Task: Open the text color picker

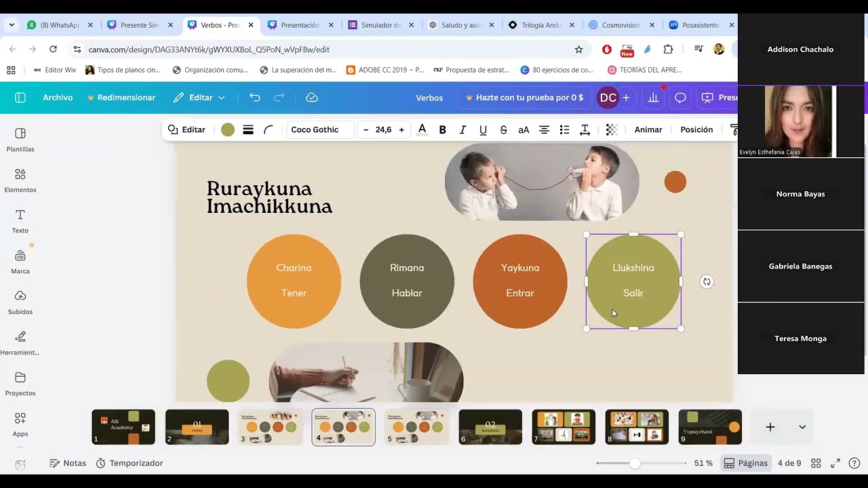Action: 422,129
